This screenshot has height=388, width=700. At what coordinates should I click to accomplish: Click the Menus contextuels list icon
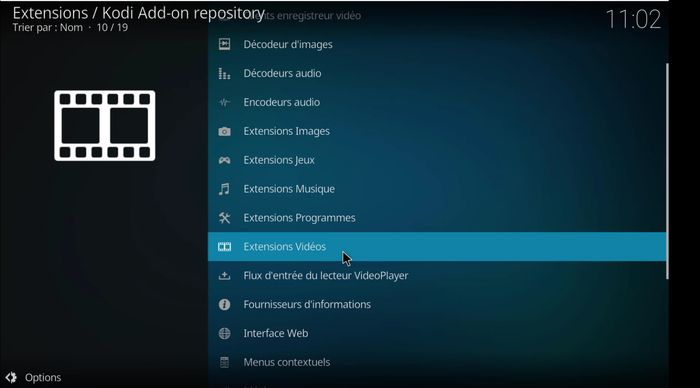(x=224, y=362)
